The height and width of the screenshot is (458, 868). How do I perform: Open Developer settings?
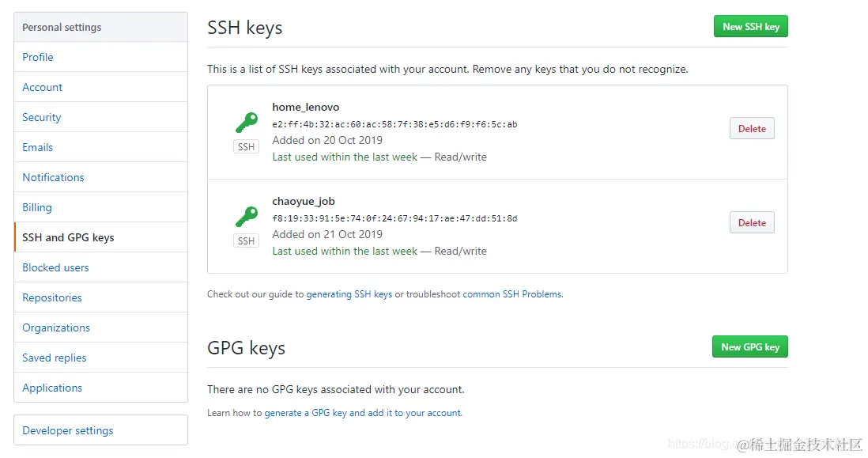point(68,430)
